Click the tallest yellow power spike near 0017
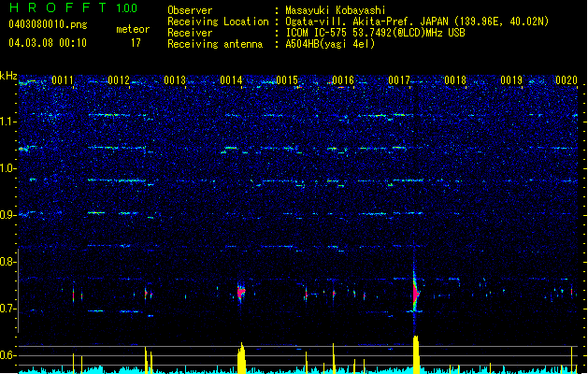The height and width of the screenshot is (374, 588). [415, 354]
